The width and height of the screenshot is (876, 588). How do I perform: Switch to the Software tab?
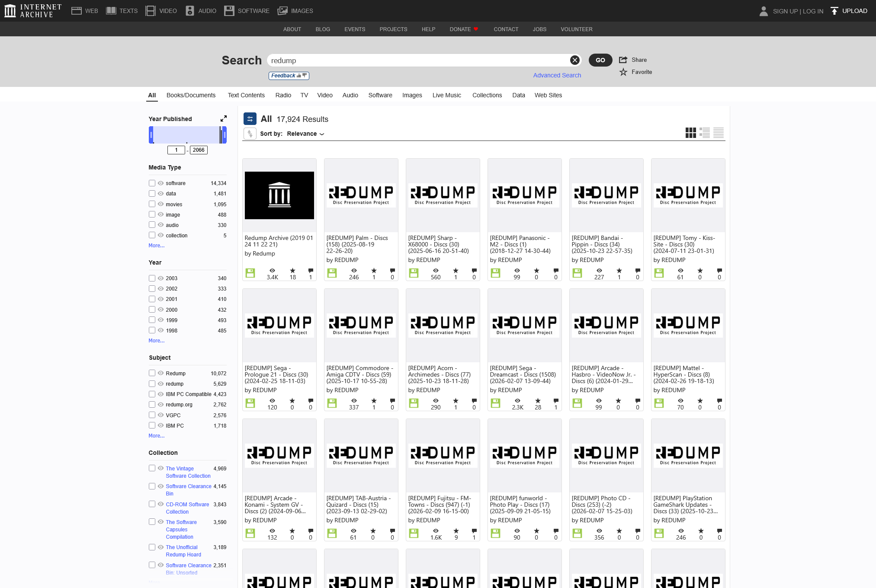tap(380, 95)
